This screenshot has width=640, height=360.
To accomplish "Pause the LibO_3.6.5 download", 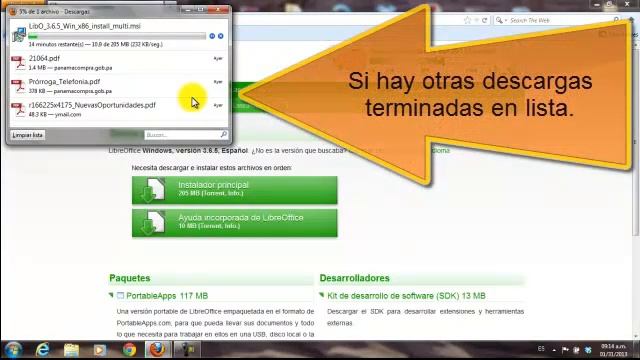I will pos(212,36).
